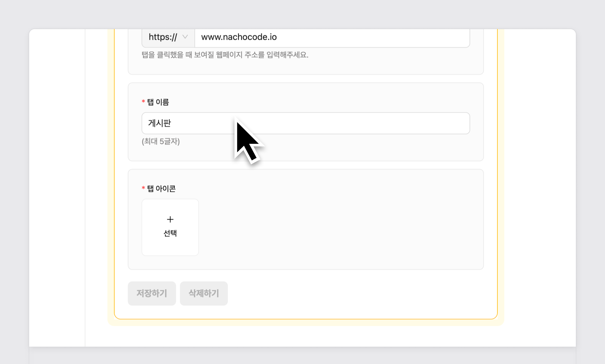Image resolution: width=605 pixels, height=364 pixels.
Task: Click the blank left sidebar panel
Action: 57,186
